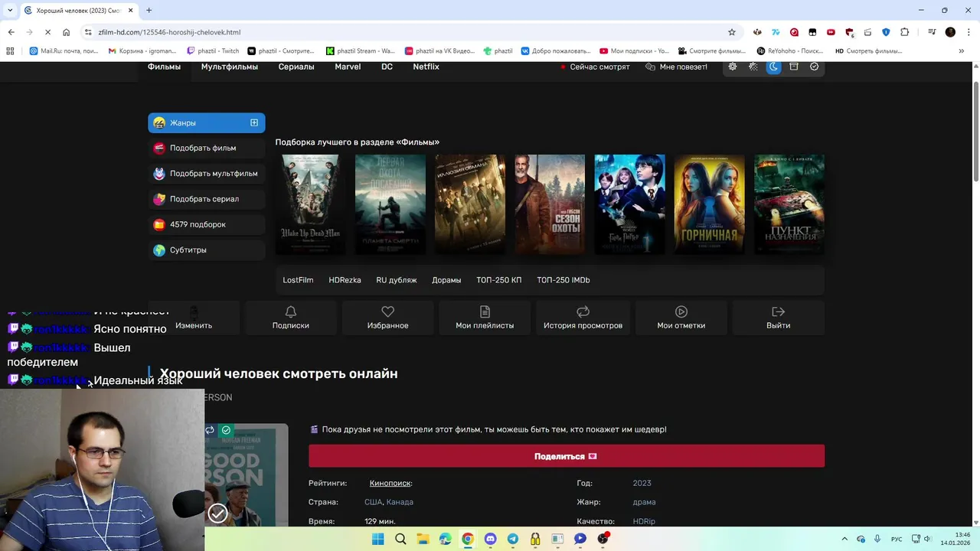
Task: Open the Marvel navigation tab
Action: [348, 67]
